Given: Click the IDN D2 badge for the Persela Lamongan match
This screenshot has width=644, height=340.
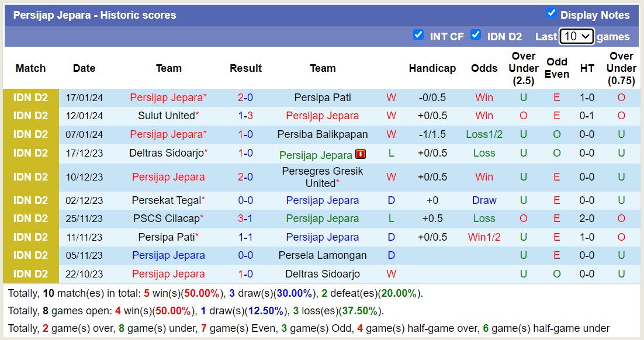Looking at the screenshot, I should [x=30, y=255].
